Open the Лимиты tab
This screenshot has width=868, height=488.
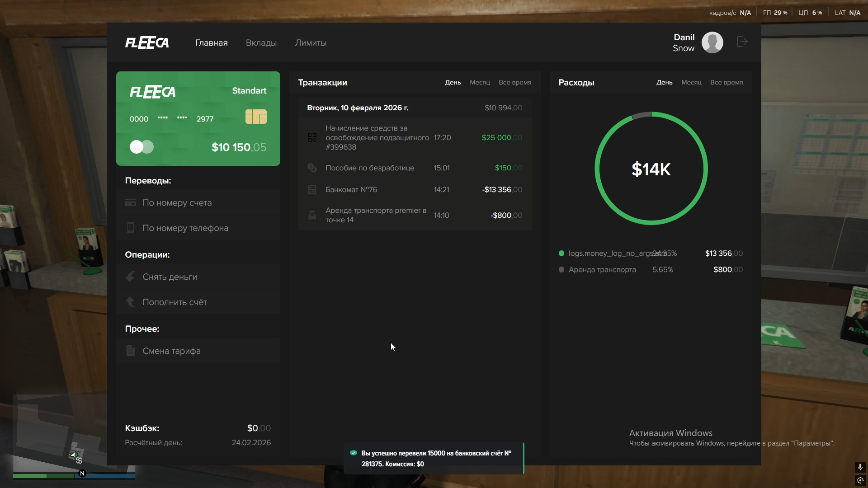pyautogui.click(x=311, y=43)
